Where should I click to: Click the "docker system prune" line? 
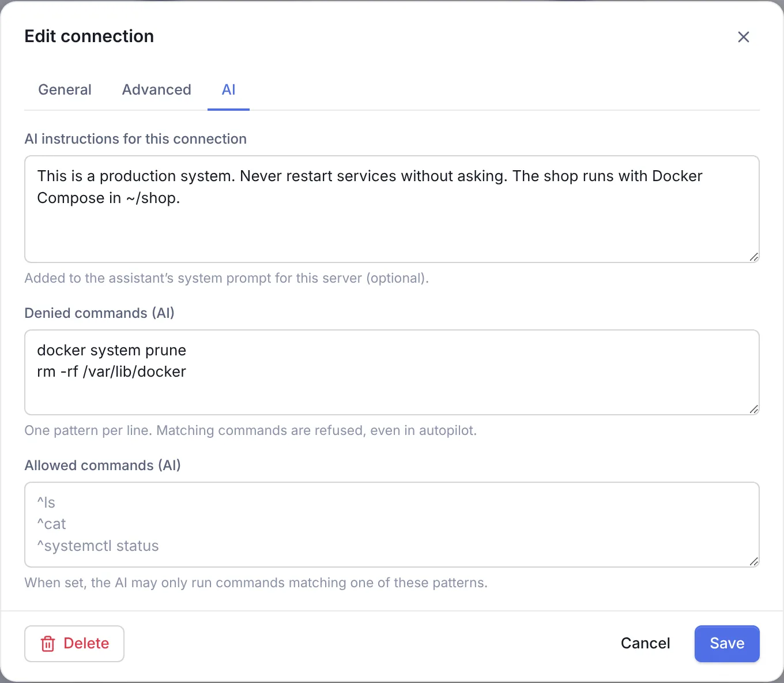(x=112, y=350)
